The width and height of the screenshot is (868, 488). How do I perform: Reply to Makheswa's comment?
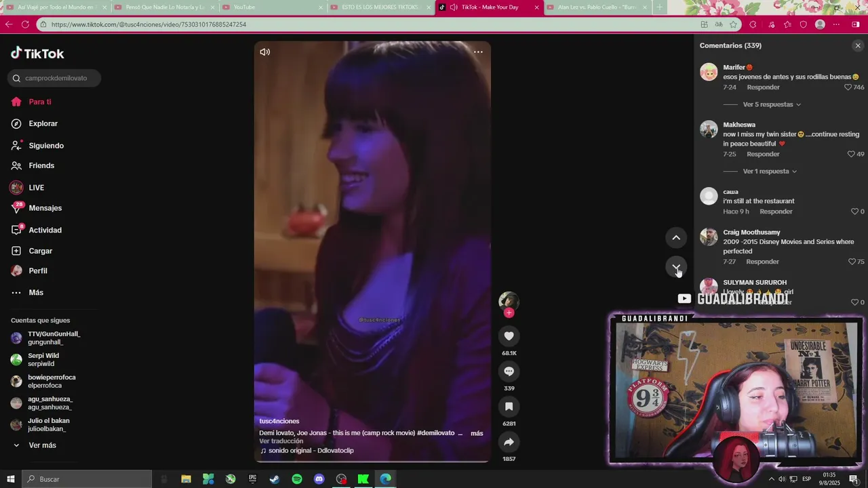(763, 155)
